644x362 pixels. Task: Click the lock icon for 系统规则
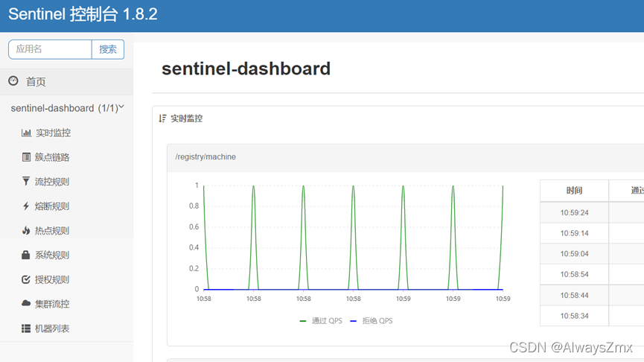tap(26, 255)
